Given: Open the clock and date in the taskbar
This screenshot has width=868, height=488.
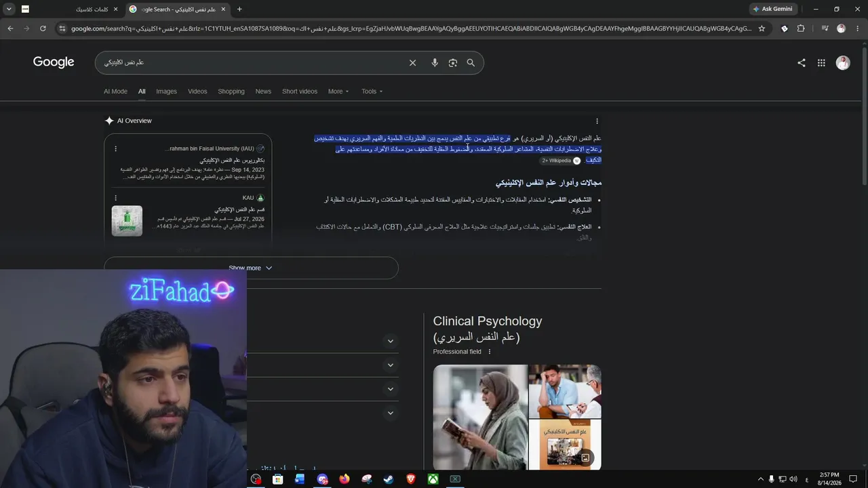Looking at the screenshot, I should 829,479.
